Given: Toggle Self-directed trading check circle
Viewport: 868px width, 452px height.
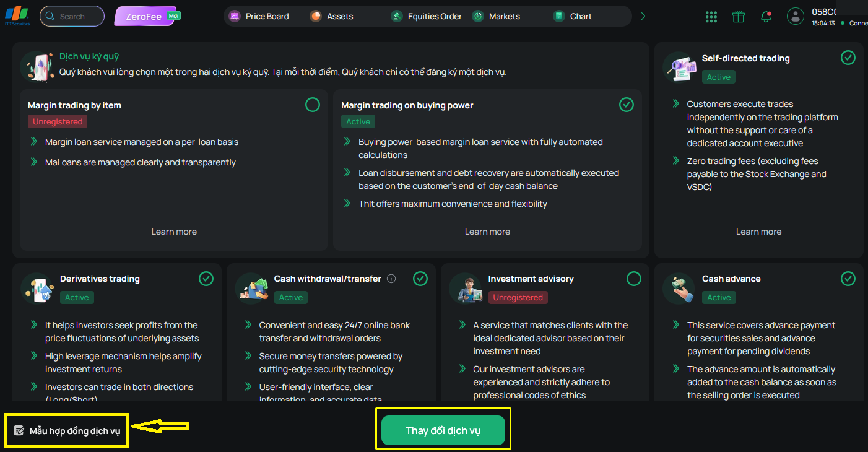Looking at the screenshot, I should coord(848,58).
